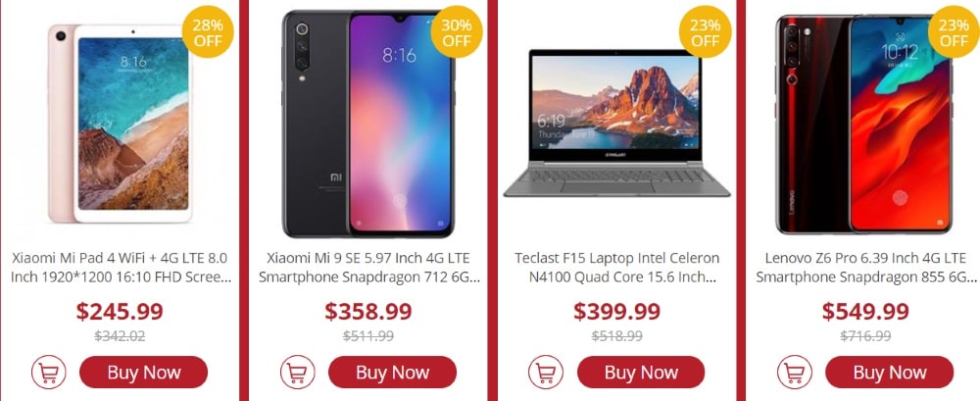Screen dimensions: 980x401
Task: Open Xiaomi Mi 9 SE phone image
Action: (368, 124)
